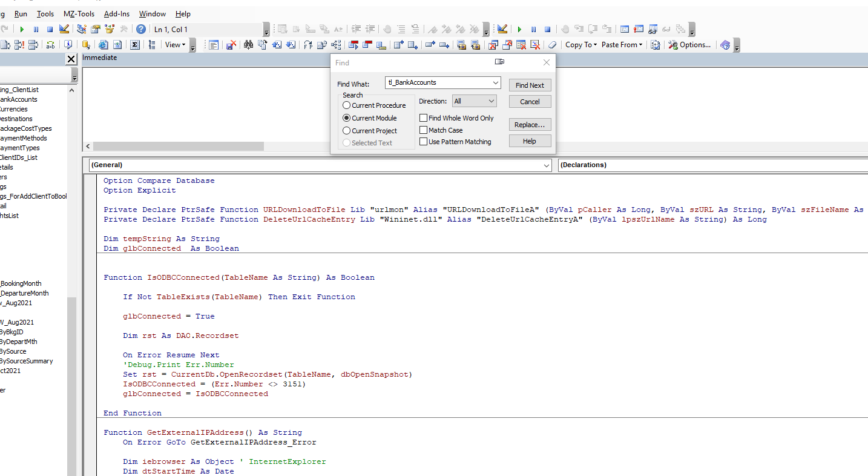Click the binoculars Find icon in MZ-Tools toolbar
The height and width of the screenshot is (476, 868).
point(248,45)
